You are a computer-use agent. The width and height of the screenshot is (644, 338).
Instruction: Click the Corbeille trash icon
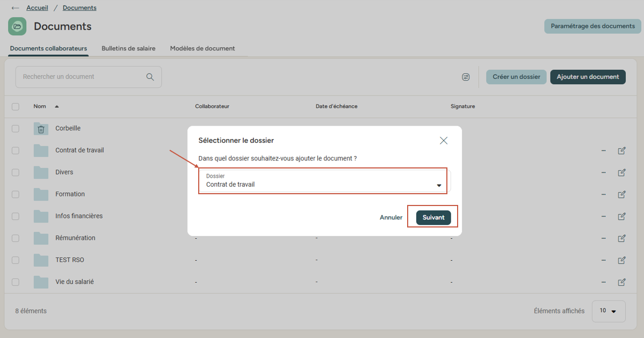[x=41, y=129]
